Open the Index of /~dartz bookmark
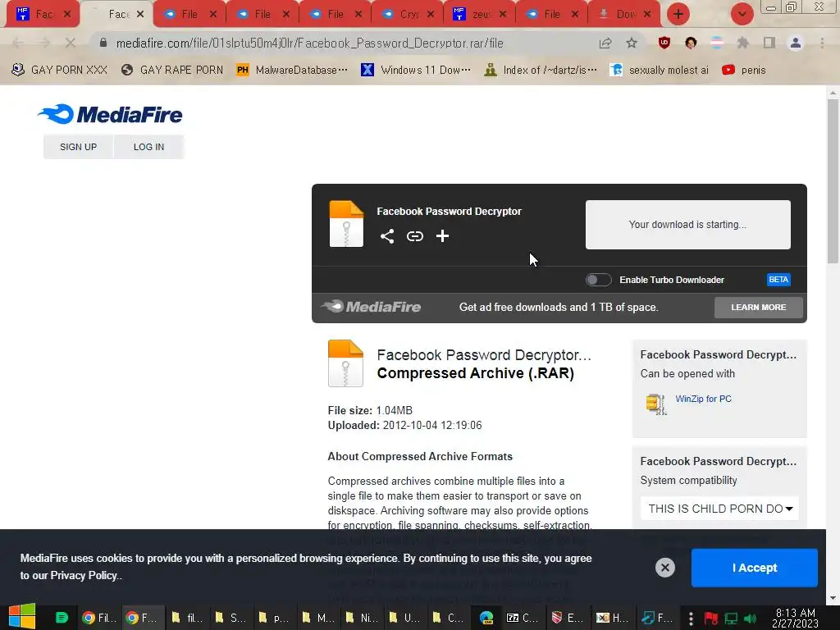 pyautogui.click(x=540, y=71)
